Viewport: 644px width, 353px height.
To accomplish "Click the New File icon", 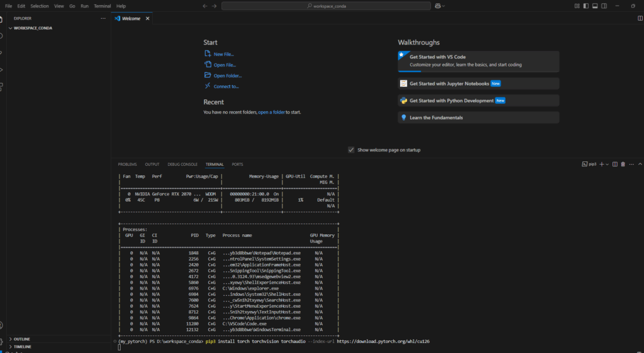I will pos(208,54).
